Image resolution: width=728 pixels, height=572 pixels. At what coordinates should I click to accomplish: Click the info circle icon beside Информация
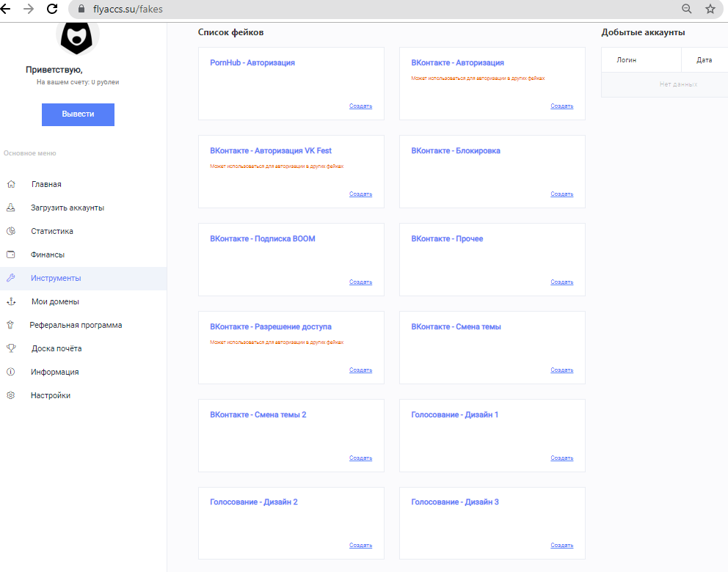click(x=11, y=372)
